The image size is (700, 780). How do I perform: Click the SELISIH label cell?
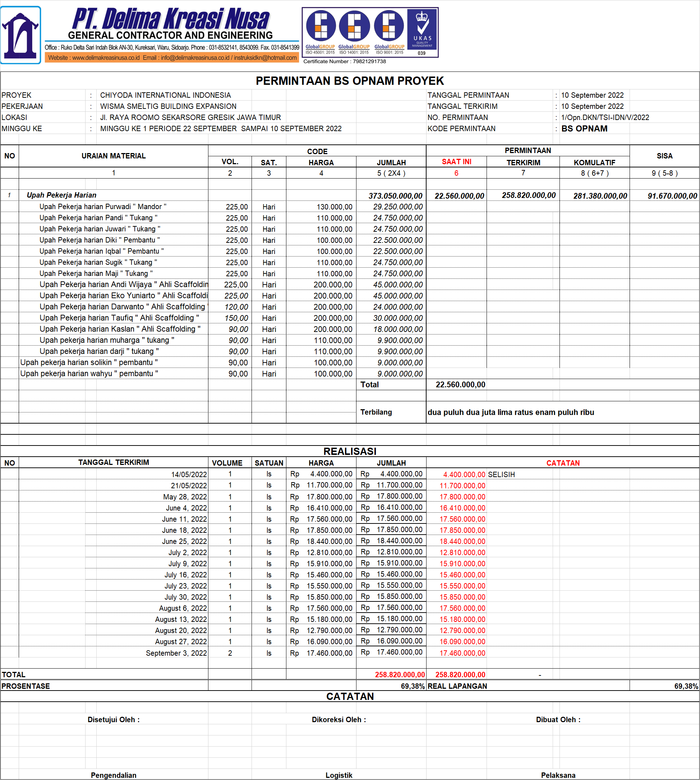pos(501,475)
